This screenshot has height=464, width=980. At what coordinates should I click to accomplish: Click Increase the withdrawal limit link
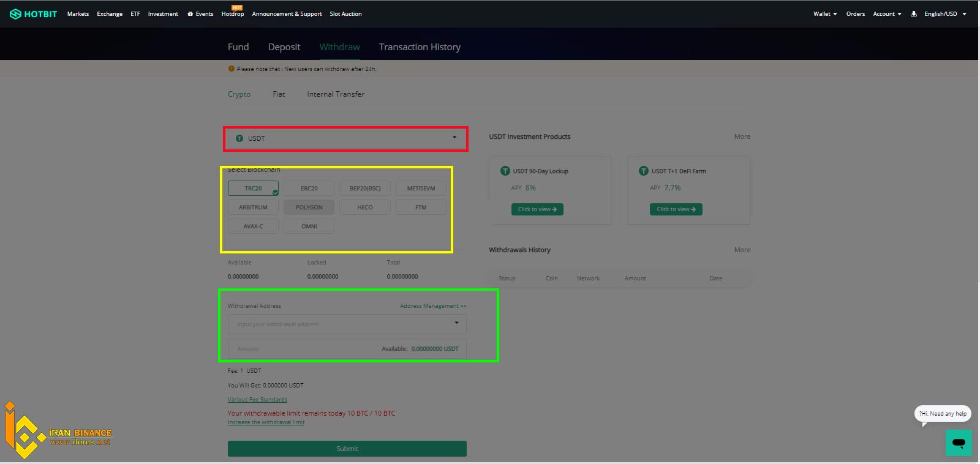[266, 422]
